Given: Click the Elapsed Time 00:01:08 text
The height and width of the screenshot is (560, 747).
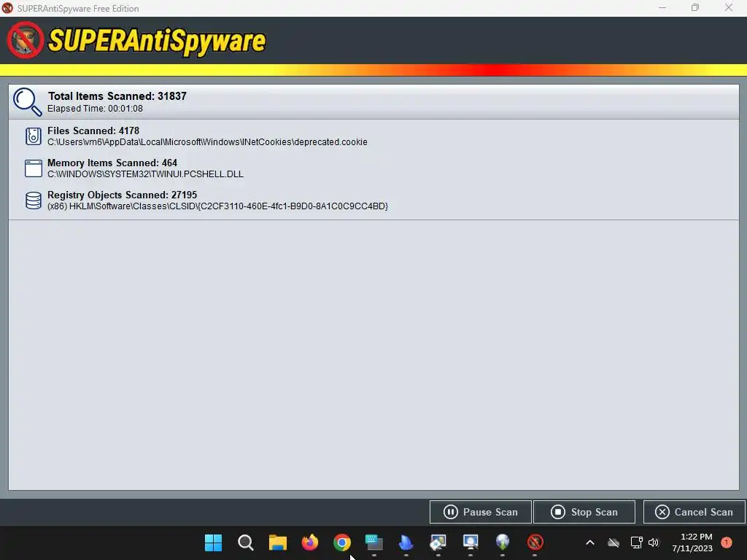Looking at the screenshot, I should [95, 109].
